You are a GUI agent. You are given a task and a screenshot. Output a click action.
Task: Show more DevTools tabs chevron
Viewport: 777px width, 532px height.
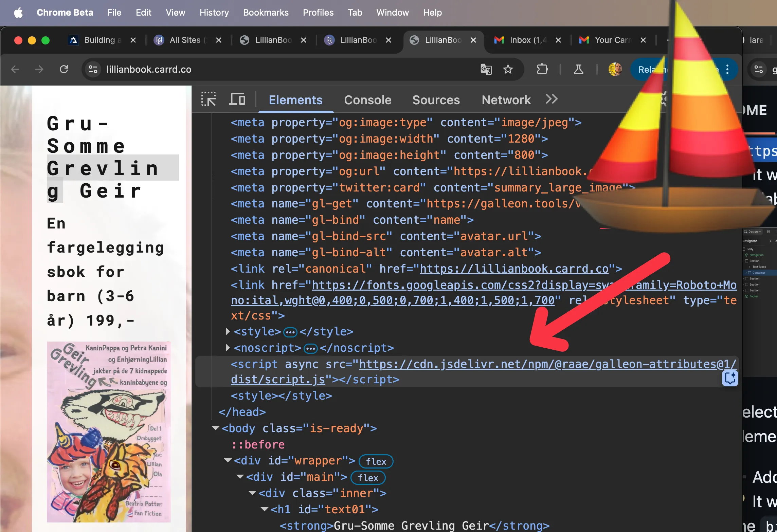click(x=552, y=99)
